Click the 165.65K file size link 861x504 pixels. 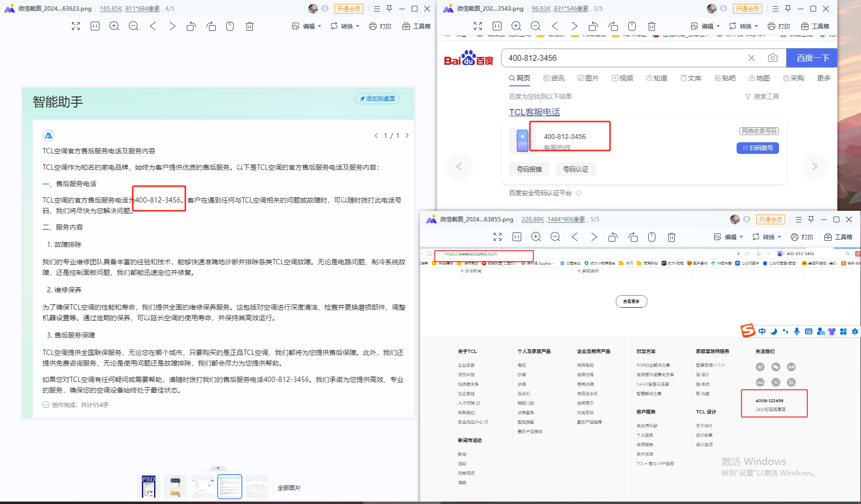pos(111,9)
